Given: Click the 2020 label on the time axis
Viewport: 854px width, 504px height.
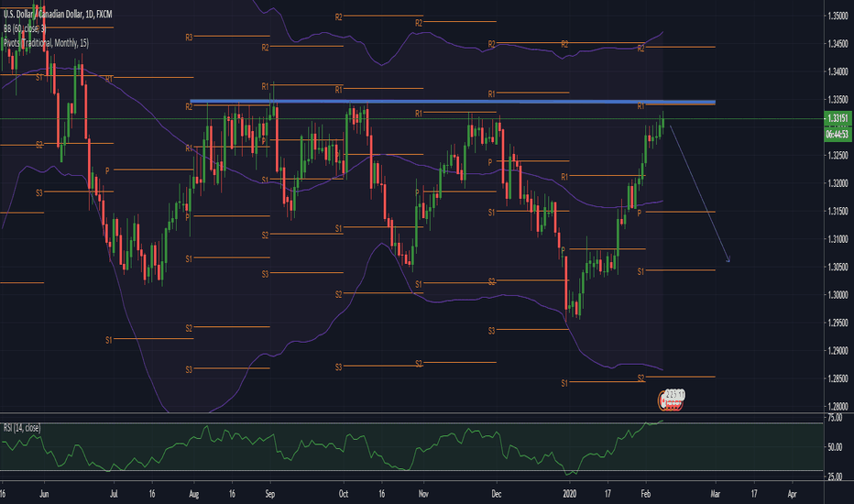Looking at the screenshot, I should 569,494.
